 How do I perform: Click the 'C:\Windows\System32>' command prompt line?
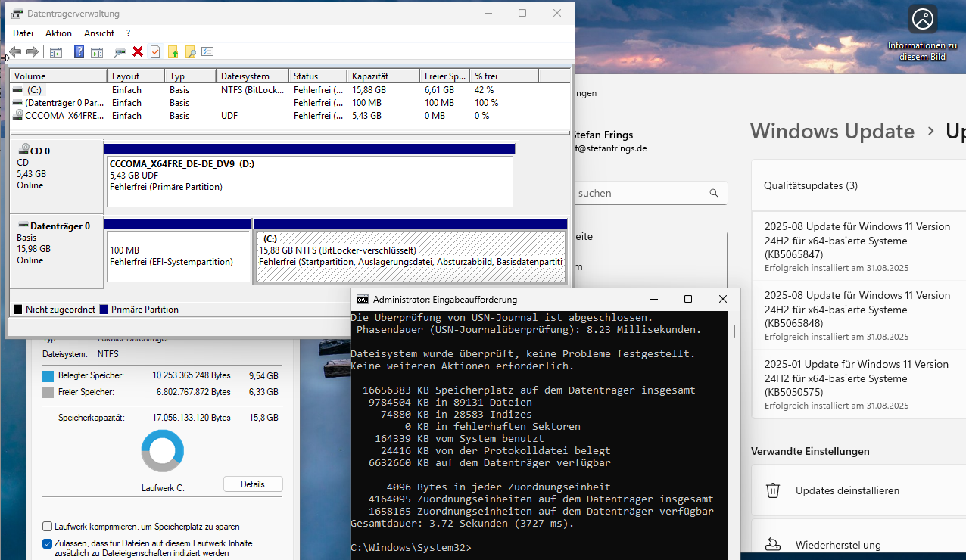point(411,547)
